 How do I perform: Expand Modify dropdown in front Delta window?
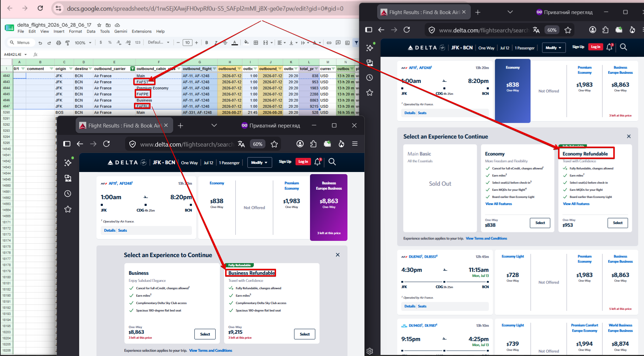pyautogui.click(x=259, y=162)
